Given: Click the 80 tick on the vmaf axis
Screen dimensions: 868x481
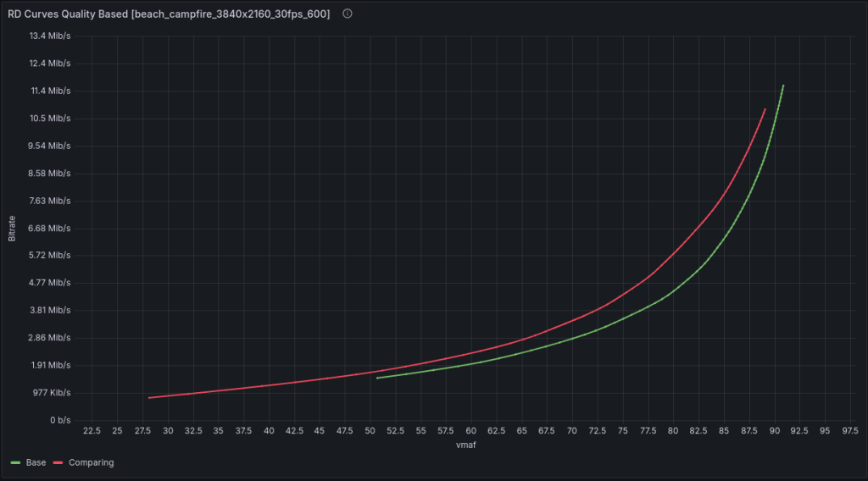Looking at the screenshot, I should [673, 431].
